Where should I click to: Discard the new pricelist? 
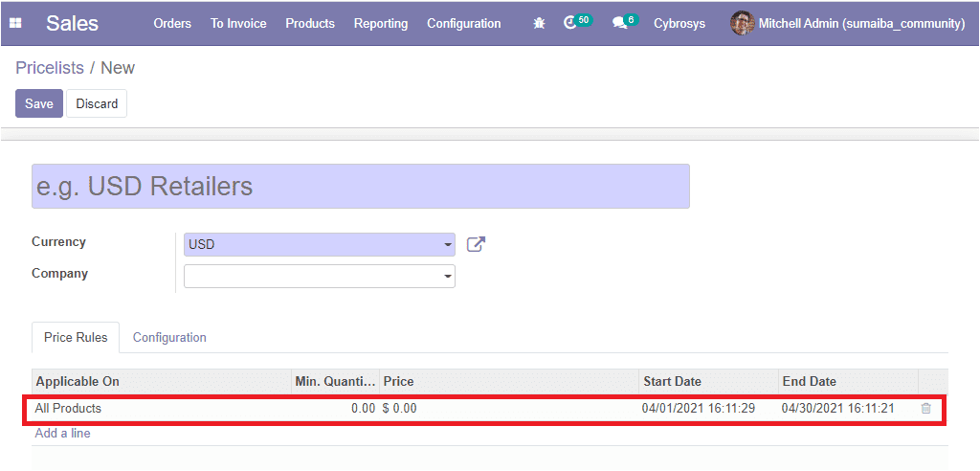point(97,103)
